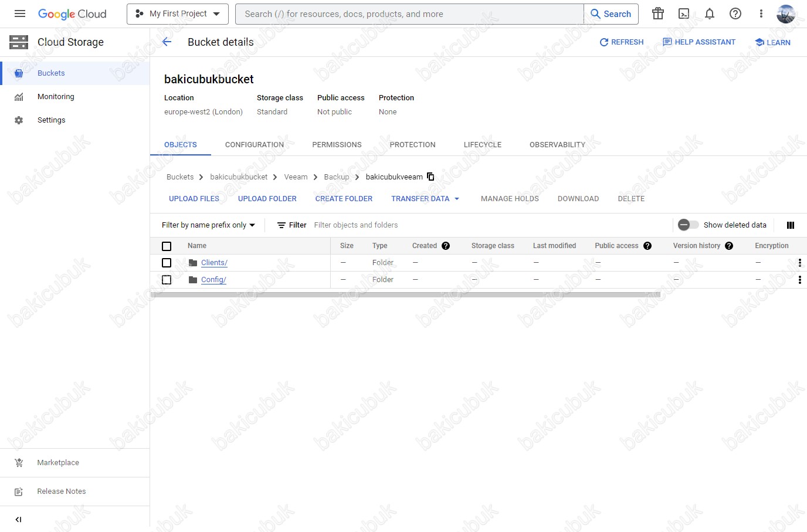Screen dimensions: 807x532
Task: Open column display options icon
Action: click(x=790, y=225)
